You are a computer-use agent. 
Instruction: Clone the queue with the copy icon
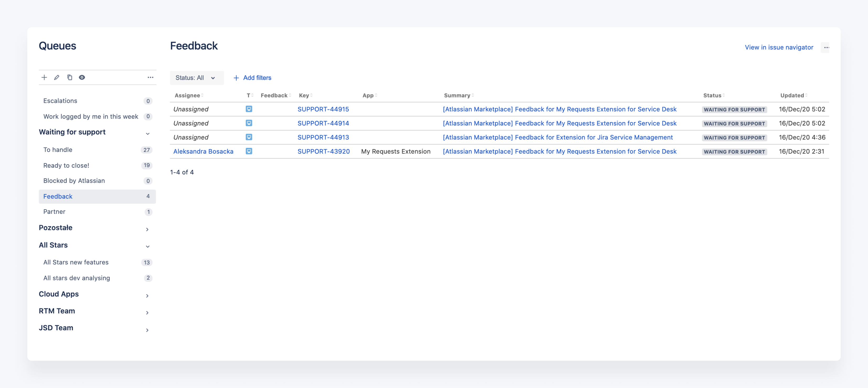pyautogui.click(x=70, y=77)
